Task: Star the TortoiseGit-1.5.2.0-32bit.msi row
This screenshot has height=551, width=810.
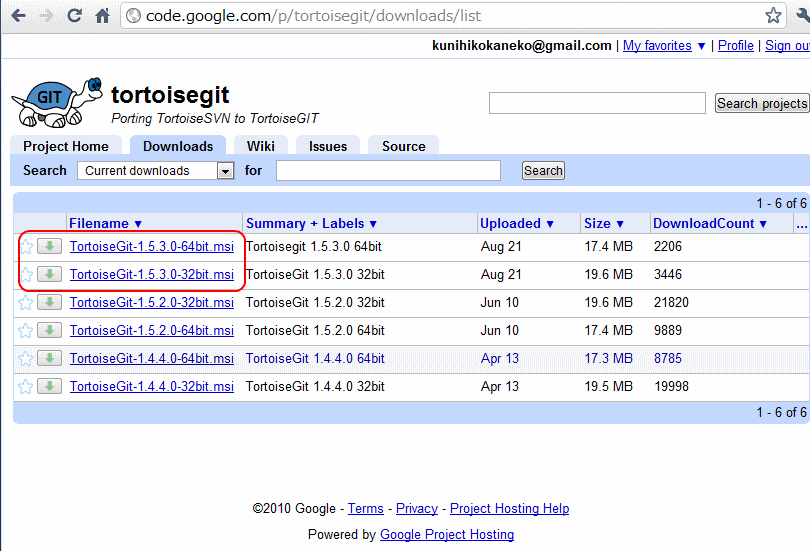Action: click(x=26, y=303)
